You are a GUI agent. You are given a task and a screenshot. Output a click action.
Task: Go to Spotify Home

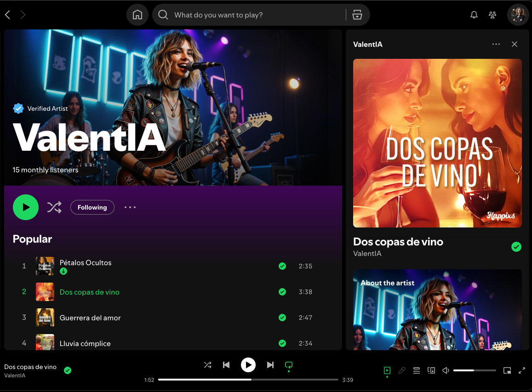click(x=137, y=15)
